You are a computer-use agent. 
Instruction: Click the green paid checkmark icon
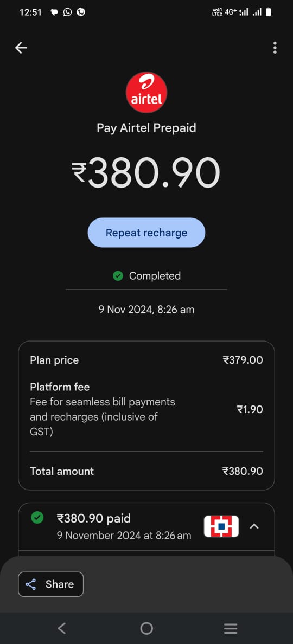37,518
